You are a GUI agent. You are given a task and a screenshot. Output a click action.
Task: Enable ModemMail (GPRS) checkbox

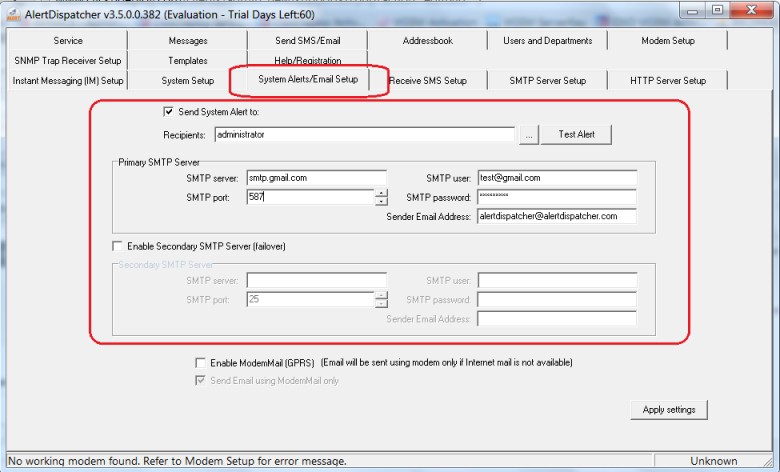point(200,363)
